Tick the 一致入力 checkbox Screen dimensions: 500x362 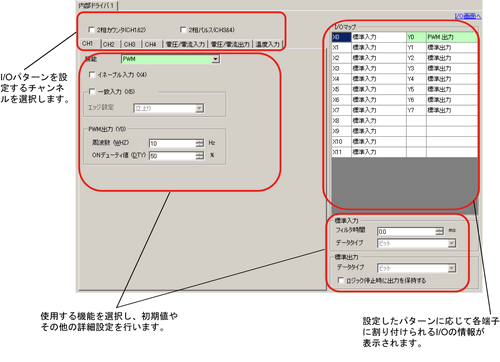click(x=92, y=91)
